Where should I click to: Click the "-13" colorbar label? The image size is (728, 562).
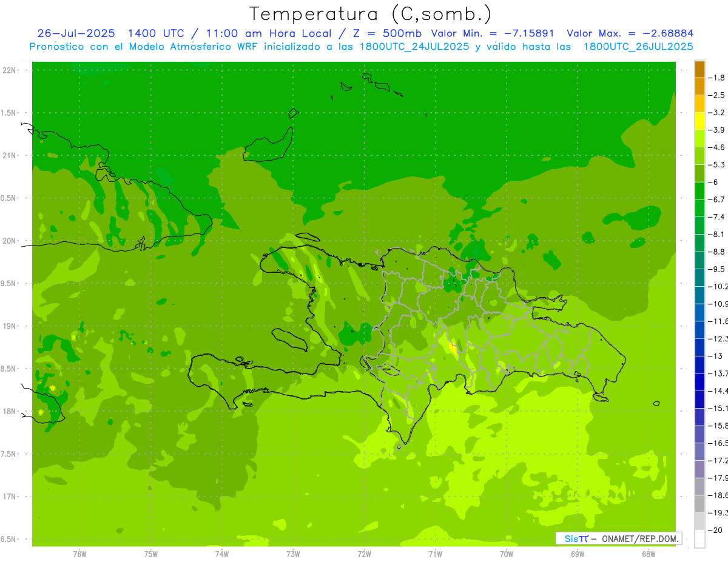click(x=715, y=356)
